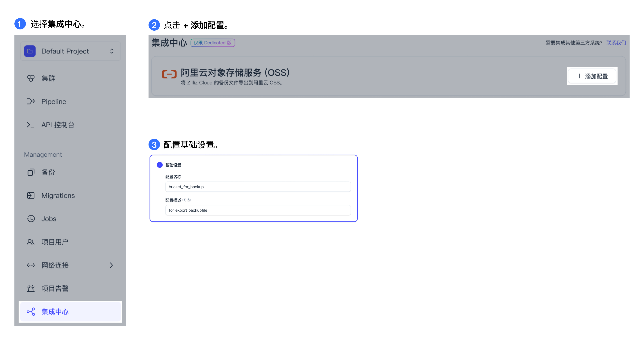Open Pipeline via its sidebar icon
The width and height of the screenshot is (644, 343).
(31, 102)
